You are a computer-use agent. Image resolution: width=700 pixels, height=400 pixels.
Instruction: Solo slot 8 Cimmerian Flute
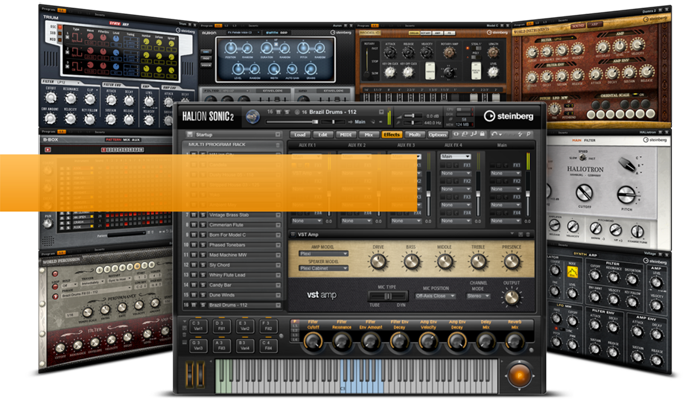[202, 225]
